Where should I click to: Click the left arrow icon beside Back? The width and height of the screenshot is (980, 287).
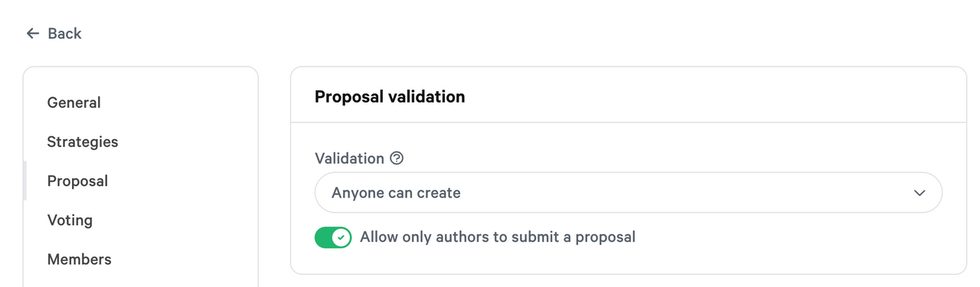point(32,33)
